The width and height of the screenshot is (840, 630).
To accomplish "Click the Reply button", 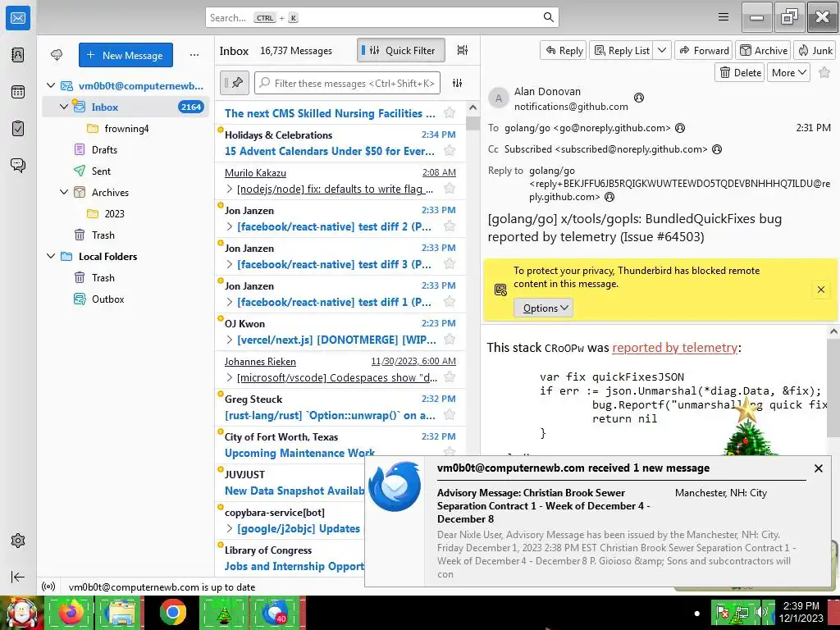I will coord(564,50).
